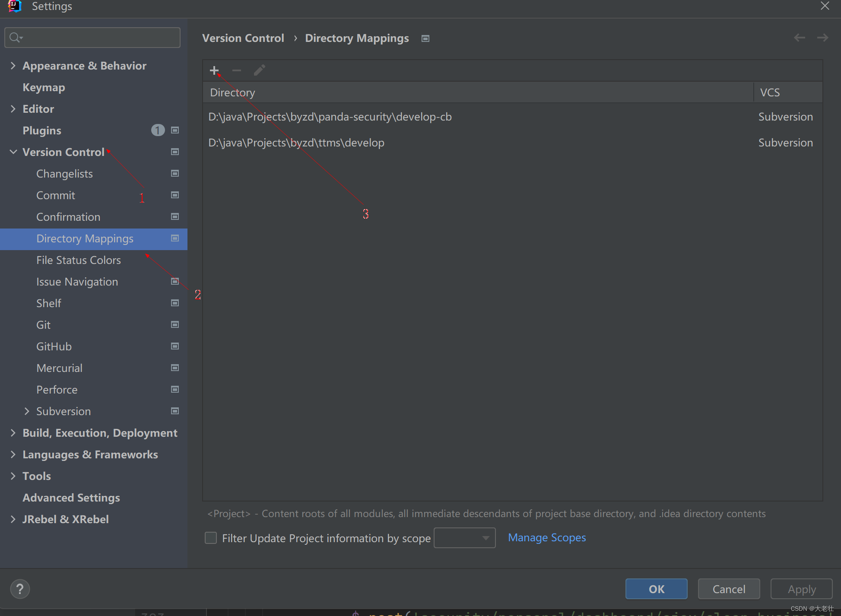
Task: Select the Git settings page
Action: point(44,325)
